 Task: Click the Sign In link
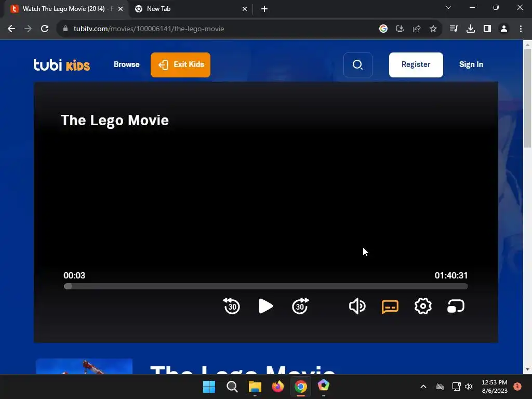pos(471,64)
